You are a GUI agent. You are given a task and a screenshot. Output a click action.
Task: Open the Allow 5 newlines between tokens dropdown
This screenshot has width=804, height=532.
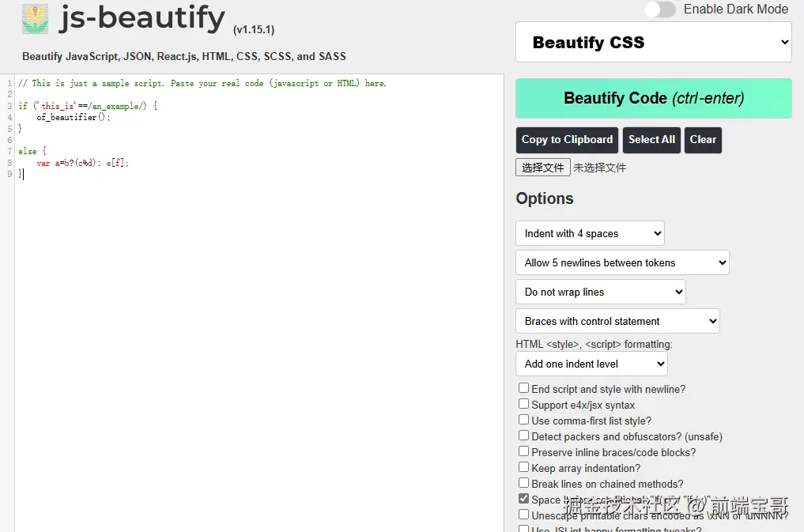(622, 262)
